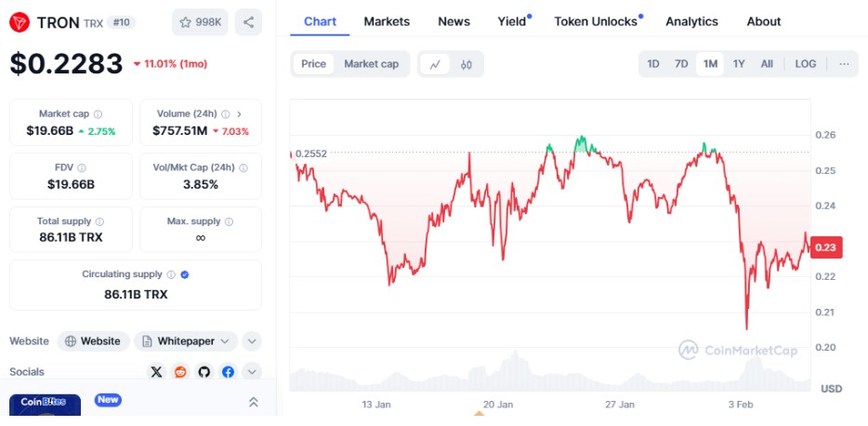Open the GitHub social icon

pyautogui.click(x=204, y=372)
